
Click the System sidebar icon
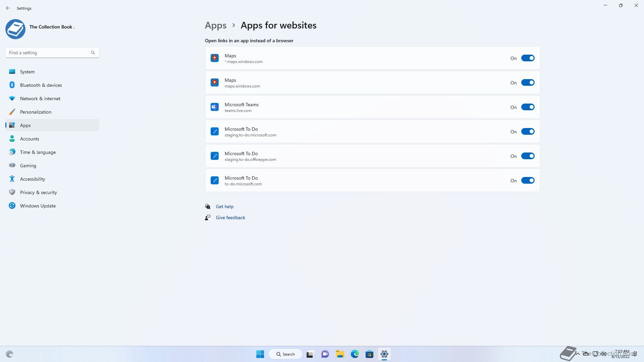12,72
